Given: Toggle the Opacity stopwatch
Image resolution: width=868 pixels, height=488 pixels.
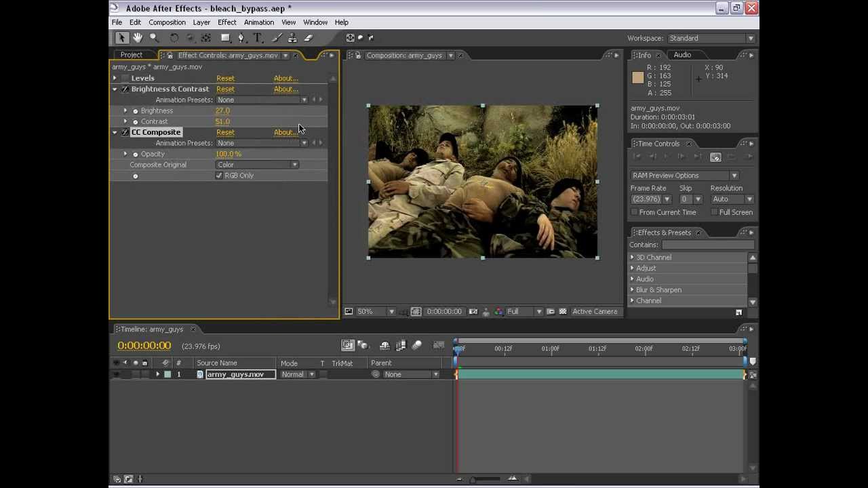Looking at the screenshot, I should [x=135, y=155].
